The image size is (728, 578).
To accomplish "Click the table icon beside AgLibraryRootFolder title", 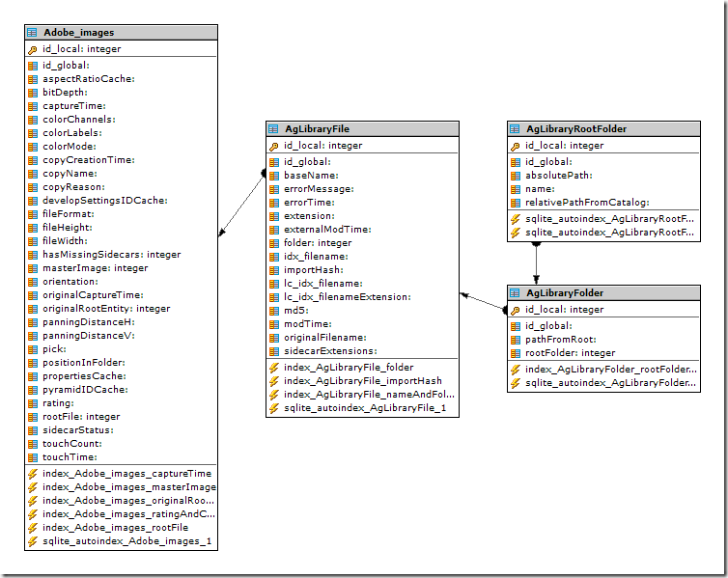I will 515,129.
